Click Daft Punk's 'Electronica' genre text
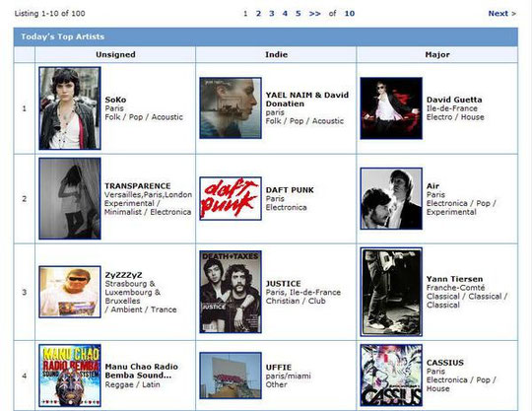The height and width of the screenshot is (411, 532). pos(287,207)
